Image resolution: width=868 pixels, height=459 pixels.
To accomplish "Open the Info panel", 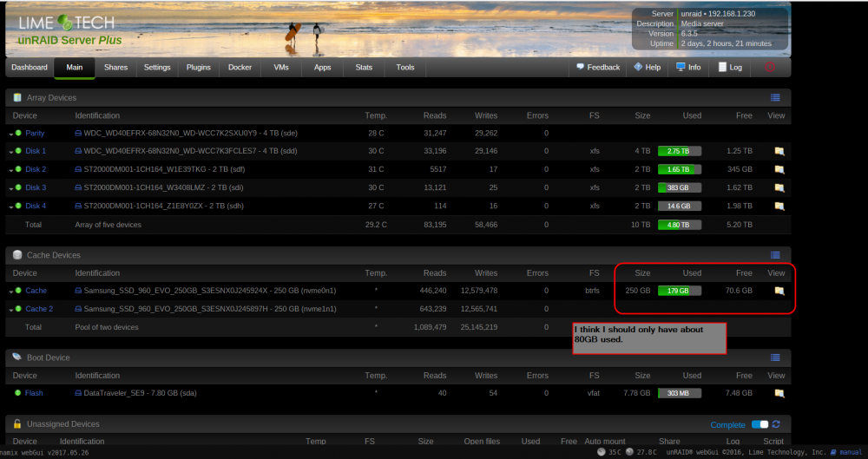I will pos(688,67).
